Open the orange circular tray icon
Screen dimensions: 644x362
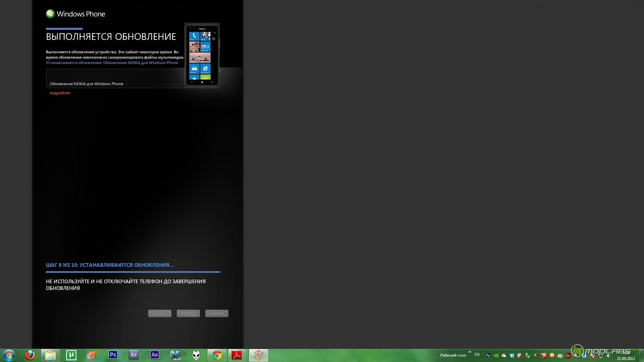click(552, 356)
